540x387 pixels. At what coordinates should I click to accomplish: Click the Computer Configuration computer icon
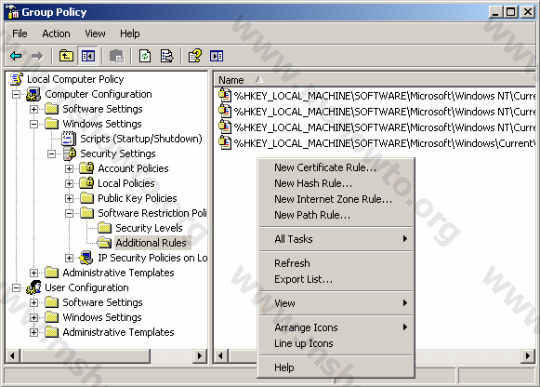tap(34, 94)
